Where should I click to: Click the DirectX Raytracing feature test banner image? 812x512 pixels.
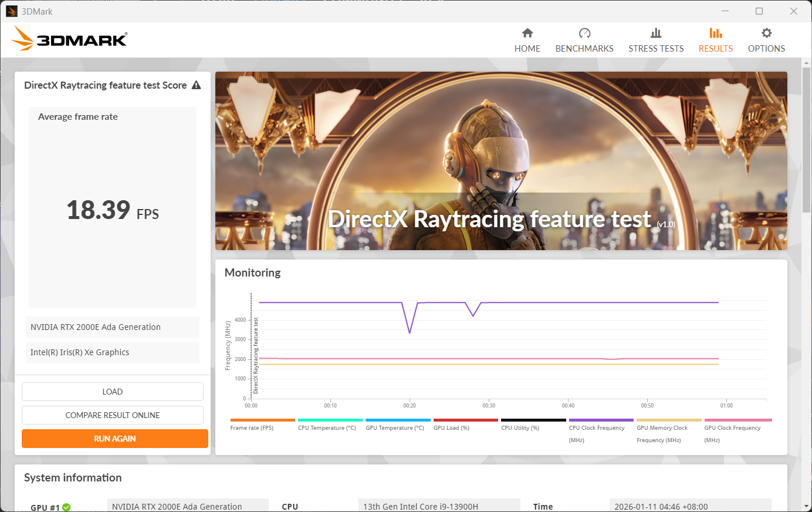point(501,161)
